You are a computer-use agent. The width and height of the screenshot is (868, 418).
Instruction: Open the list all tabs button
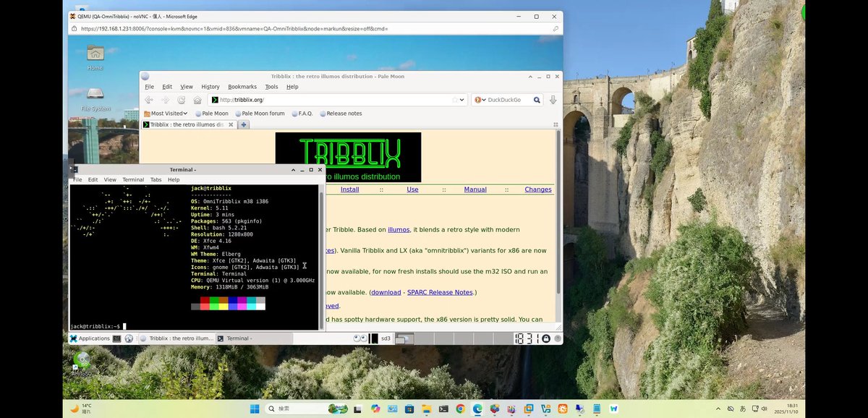[x=557, y=124]
